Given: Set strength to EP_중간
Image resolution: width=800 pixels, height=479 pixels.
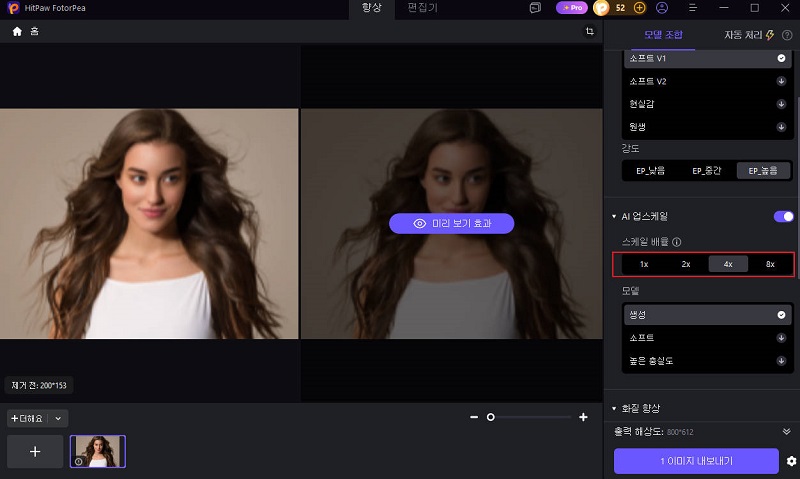Looking at the screenshot, I should point(707,171).
